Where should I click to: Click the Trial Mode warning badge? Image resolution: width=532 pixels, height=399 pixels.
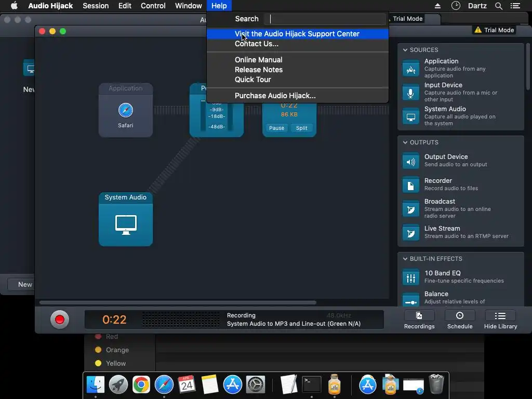[495, 30]
